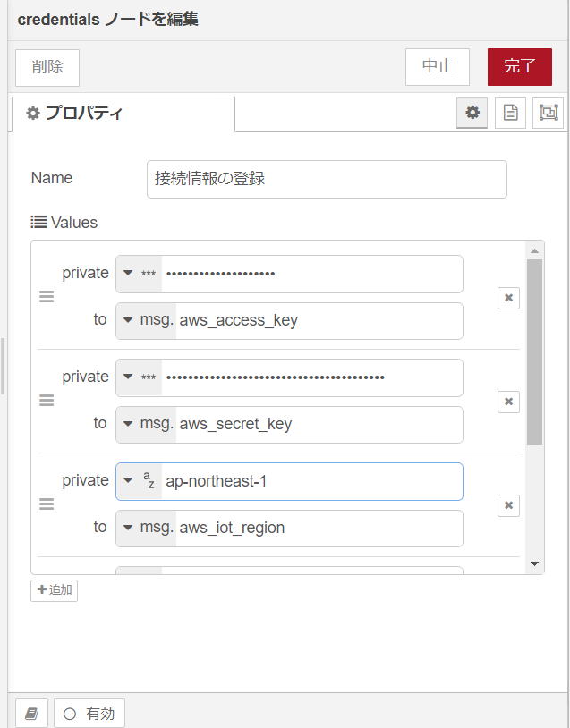Open type dropdown for ap-northeast-1 value
570x728 pixels.
click(x=139, y=481)
